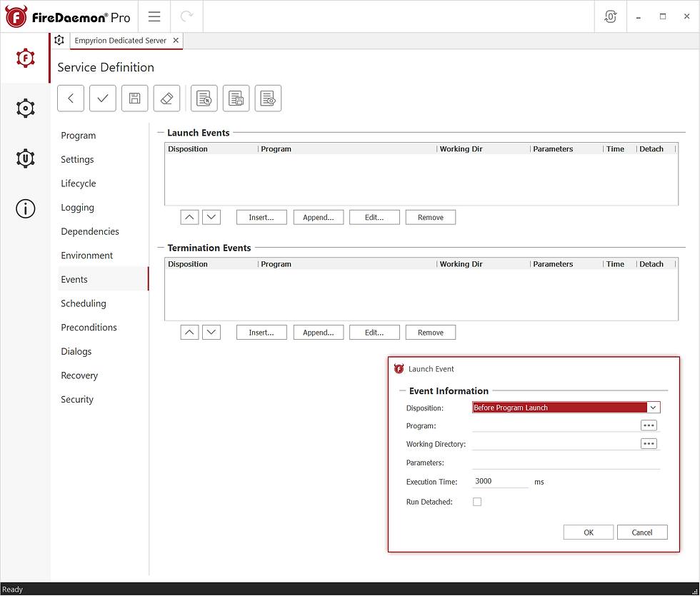
Task: Browse for a Working Directory with the ellipsis
Action: coord(649,443)
